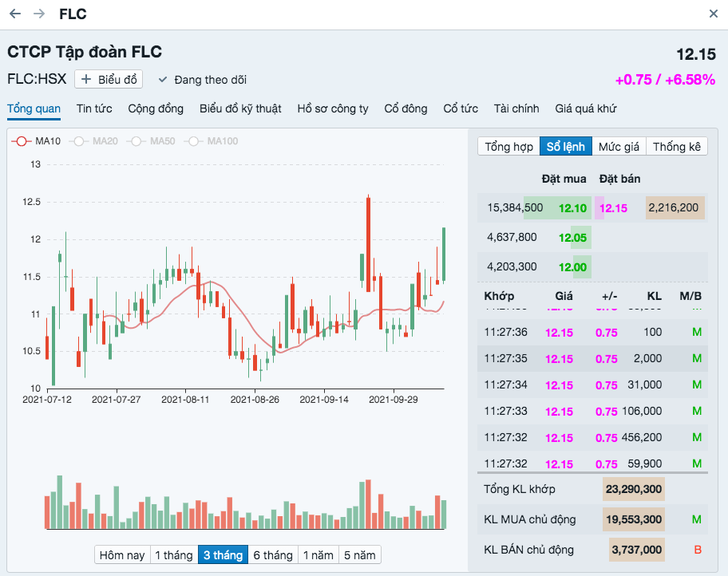Select the trade row at 11:27:35
Image resolution: width=728 pixels, height=576 pixels.
[592, 359]
